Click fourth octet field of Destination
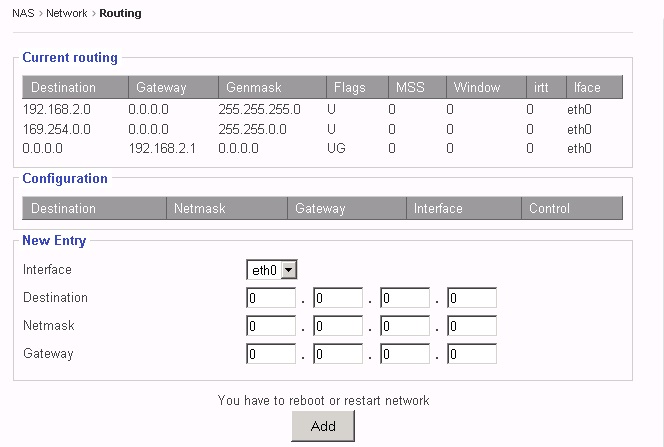 click(x=472, y=298)
